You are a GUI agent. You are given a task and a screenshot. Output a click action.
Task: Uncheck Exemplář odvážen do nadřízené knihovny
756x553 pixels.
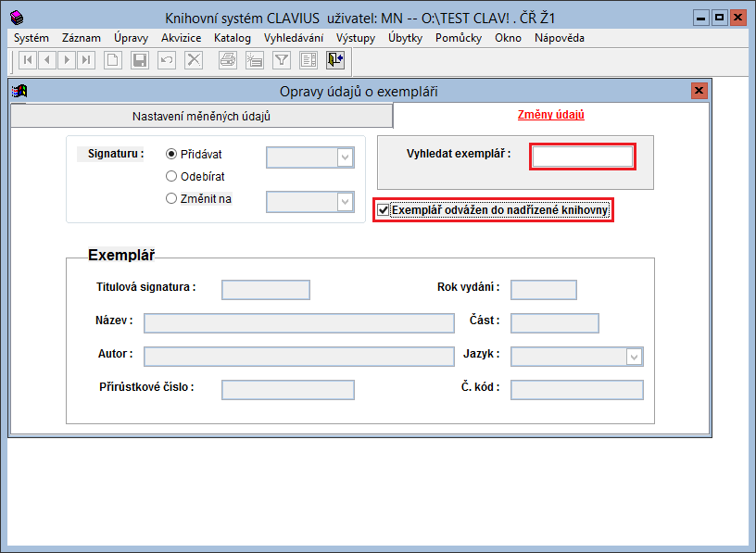coord(384,210)
